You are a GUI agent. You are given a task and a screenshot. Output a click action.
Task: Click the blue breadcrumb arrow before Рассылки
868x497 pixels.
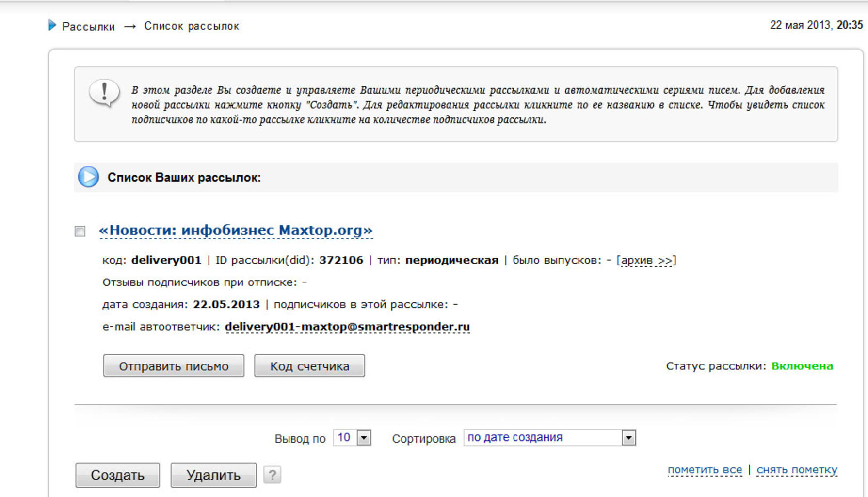pyautogui.click(x=52, y=25)
